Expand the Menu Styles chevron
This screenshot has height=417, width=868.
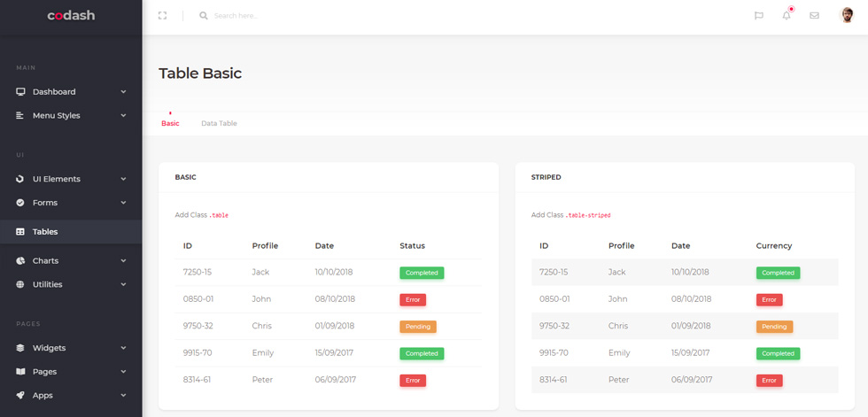pos(123,116)
